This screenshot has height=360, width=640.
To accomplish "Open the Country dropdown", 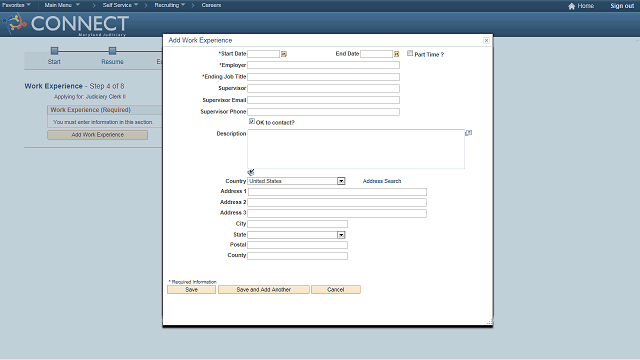I will click(x=341, y=181).
